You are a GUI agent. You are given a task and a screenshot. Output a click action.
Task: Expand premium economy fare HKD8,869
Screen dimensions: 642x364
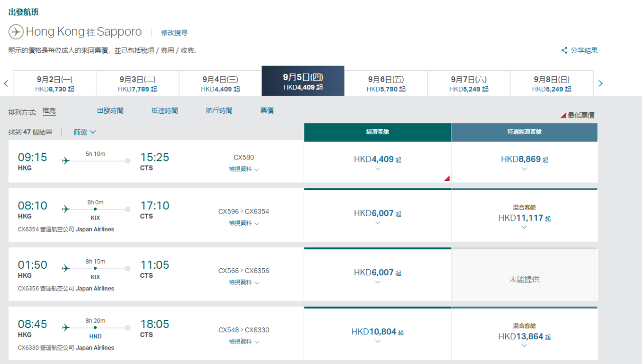coord(524,162)
